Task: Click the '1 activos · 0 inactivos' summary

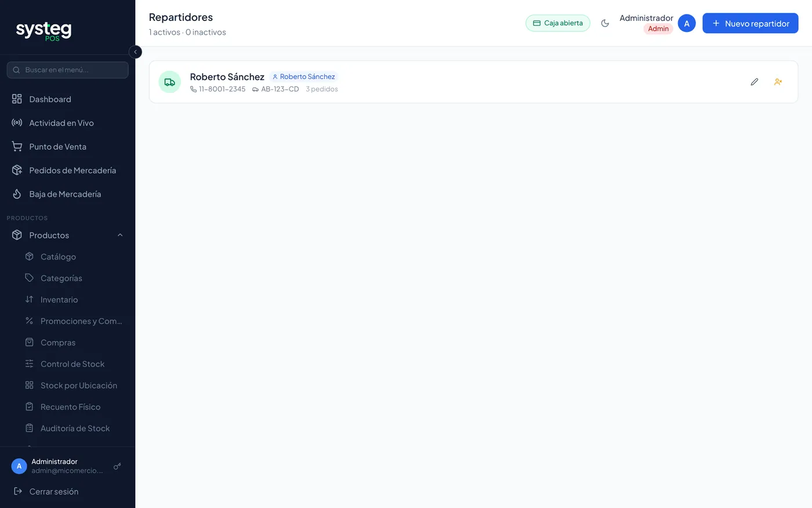Action: (187, 33)
